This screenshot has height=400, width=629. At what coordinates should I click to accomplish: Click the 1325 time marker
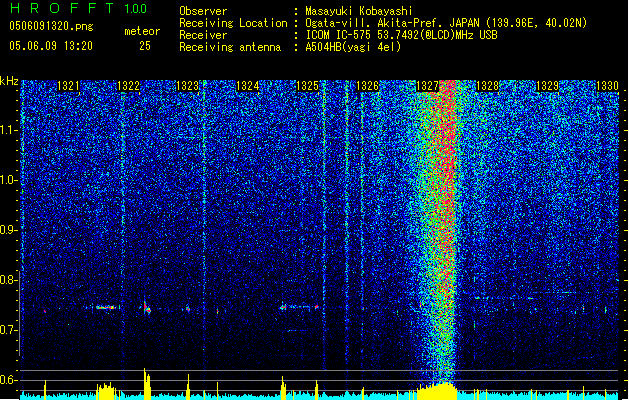pyautogui.click(x=307, y=86)
